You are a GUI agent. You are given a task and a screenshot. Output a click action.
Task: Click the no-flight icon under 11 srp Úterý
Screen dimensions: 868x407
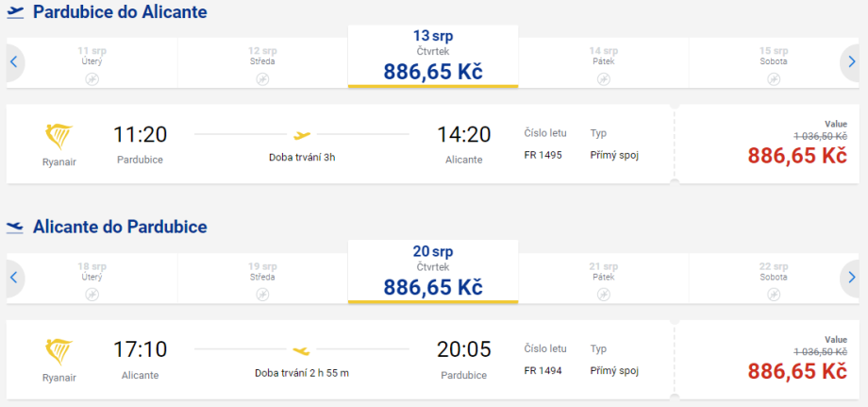[x=92, y=78]
